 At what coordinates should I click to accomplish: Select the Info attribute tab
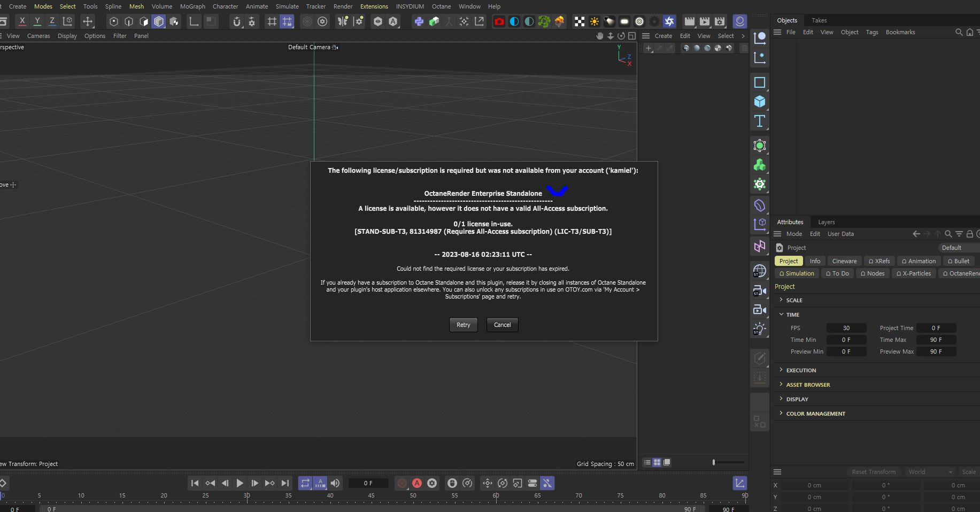(815, 261)
